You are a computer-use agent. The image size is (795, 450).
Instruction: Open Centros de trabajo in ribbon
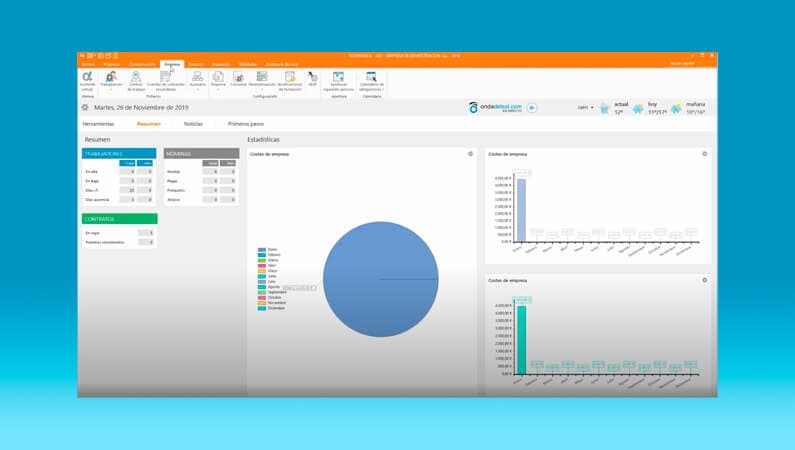pyautogui.click(x=136, y=80)
